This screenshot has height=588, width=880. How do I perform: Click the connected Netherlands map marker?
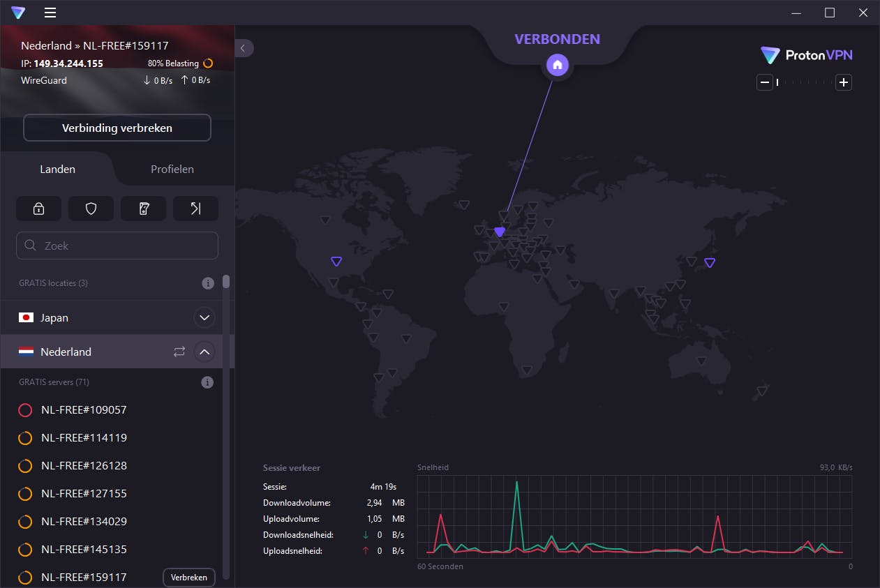[x=499, y=232]
